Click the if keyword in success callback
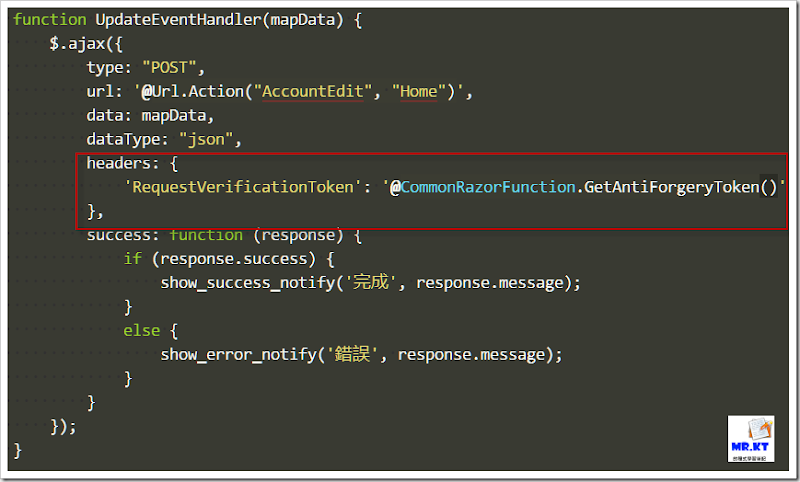This screenshot has width=800, height=482. (x=132, y=259)
